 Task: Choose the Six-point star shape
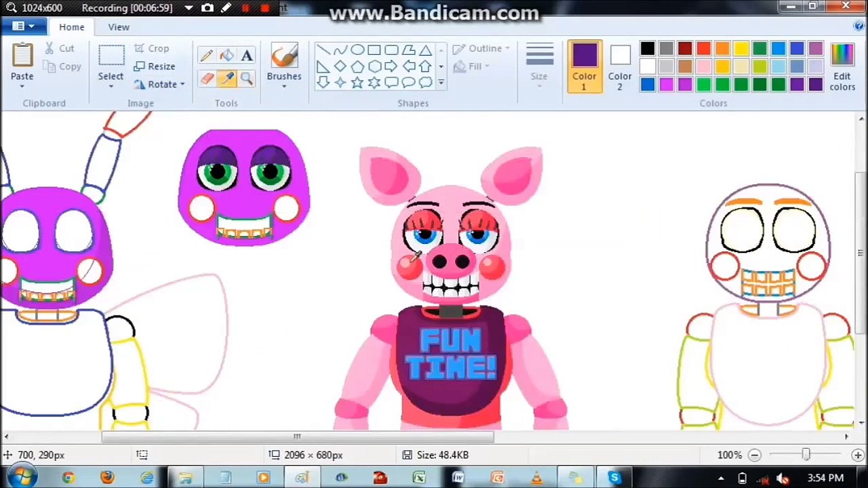click(x=374, y=83)
